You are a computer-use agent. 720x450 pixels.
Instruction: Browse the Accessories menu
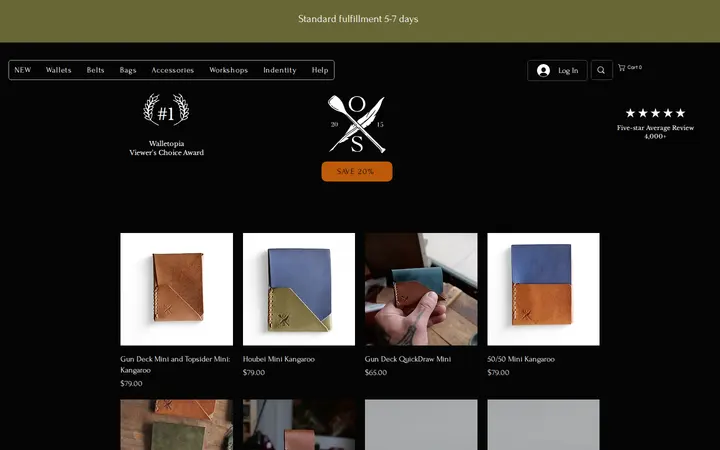[x=173, y=70]
